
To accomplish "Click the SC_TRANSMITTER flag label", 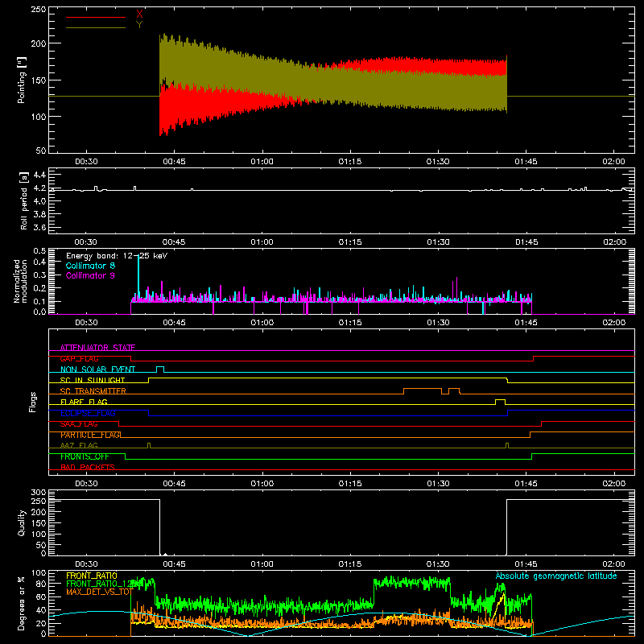I will [x=93, y=391].
